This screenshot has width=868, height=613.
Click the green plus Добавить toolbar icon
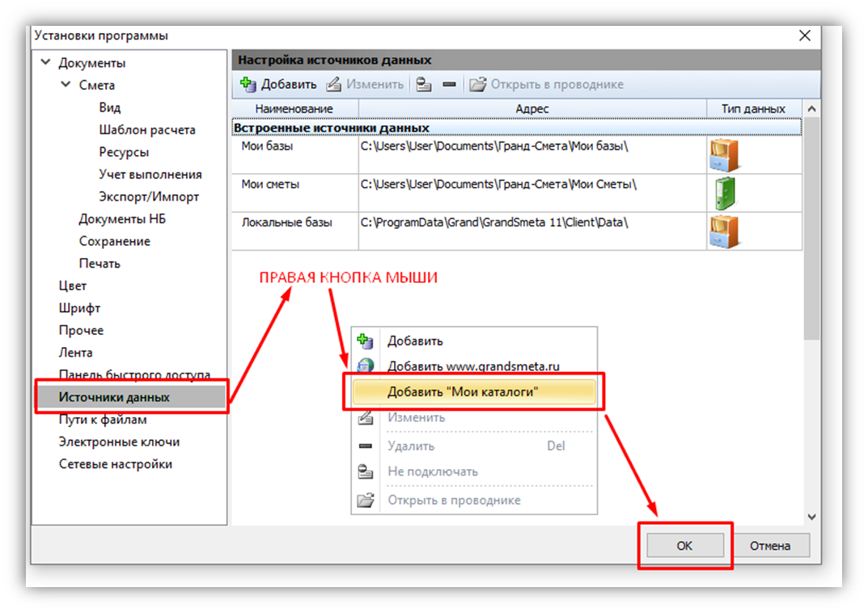248,85
